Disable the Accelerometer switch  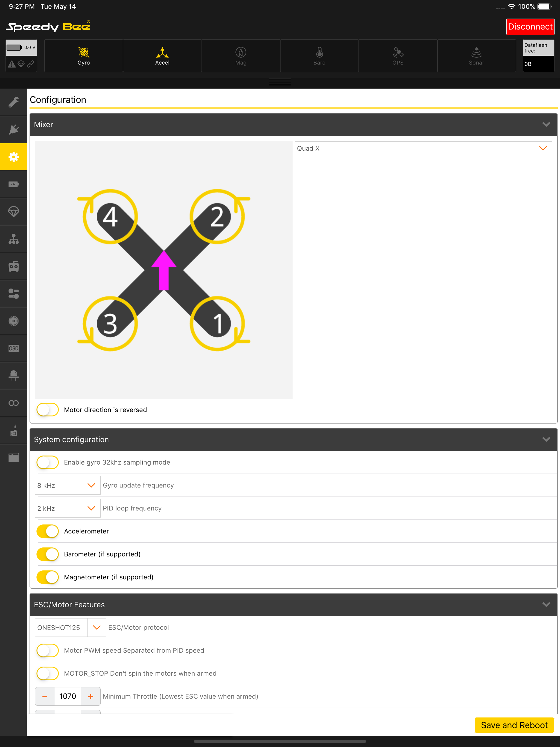48,531
